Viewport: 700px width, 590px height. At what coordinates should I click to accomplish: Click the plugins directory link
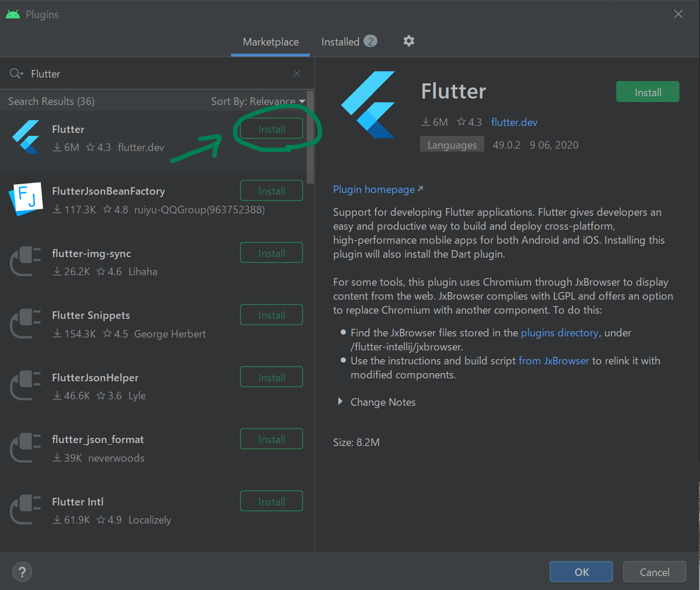(x=559, y=332)
